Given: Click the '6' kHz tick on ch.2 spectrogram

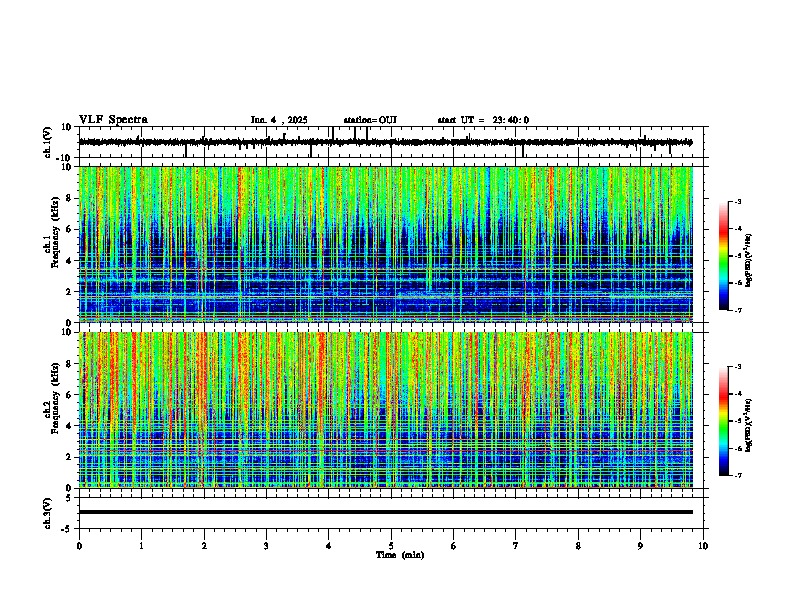Looking at the screenshot, I should [x=70, y=395].
